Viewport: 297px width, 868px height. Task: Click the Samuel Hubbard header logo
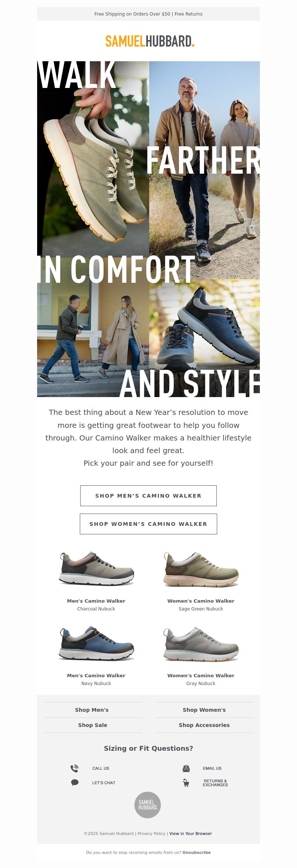pos(150,41)
